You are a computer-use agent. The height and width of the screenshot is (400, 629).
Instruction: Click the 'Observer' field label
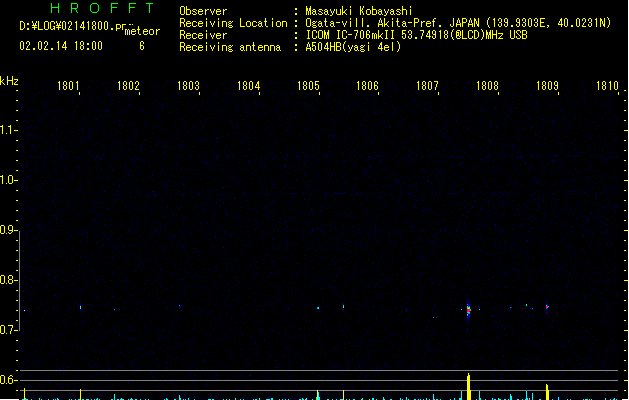203,11
